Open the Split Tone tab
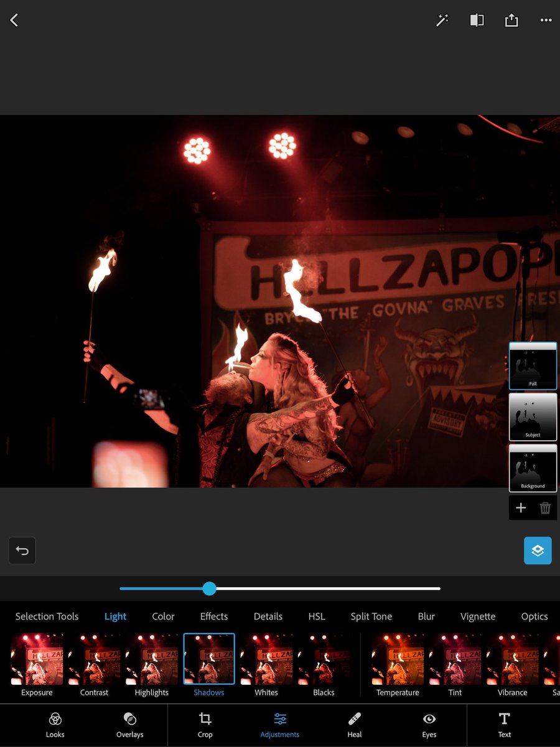This screenshot has height=747, width=560. (x=371, y=616)
